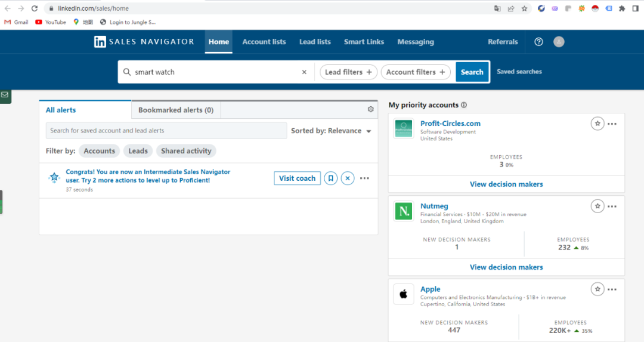Click the priority accounts info icon

click(464, 105)
